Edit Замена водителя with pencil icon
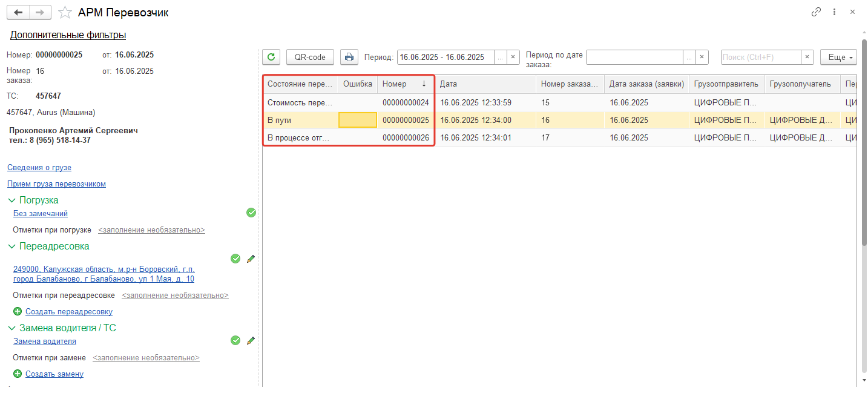This screenshot has height=393, width=868. point(251,340)
